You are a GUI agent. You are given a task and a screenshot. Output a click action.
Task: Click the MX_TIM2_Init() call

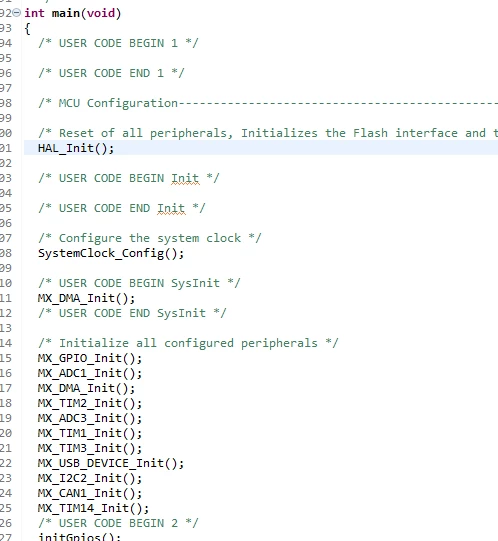[90, 403]
